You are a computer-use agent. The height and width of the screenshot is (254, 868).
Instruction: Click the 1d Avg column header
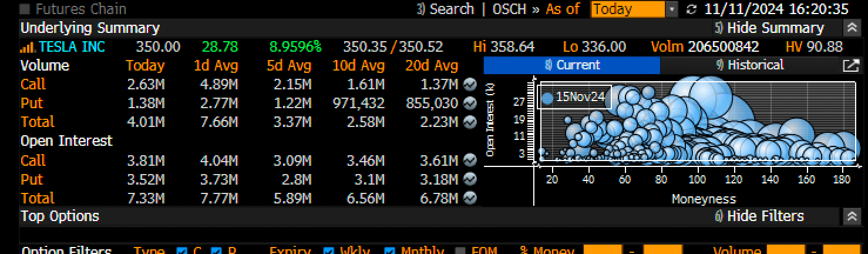[x=216, y=65]
